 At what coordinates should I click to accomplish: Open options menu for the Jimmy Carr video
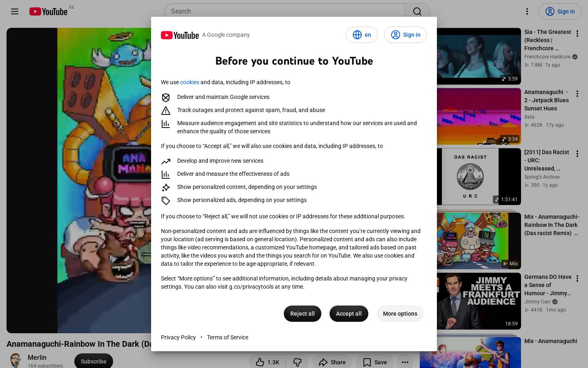577,278
